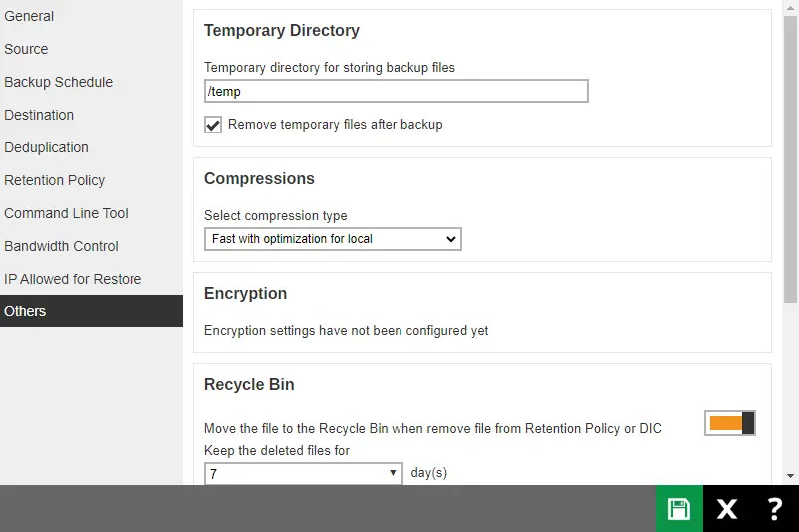Open IP Allowed for Restore settings
The width and height of the screenshot is (799, 532).
click(73, 279)
